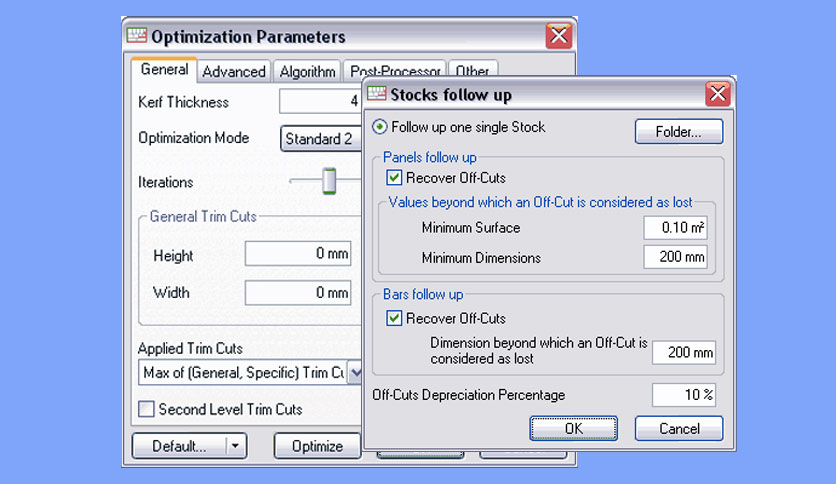Click the Minimum Surface input field
This screenshot has height=484, width=836.
[676, 228]
